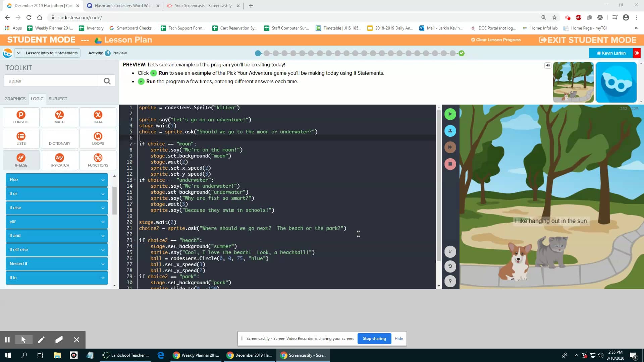Open the LOOPS toolkit category
Screen dimensions: 644x362
[x=98, y=138]
